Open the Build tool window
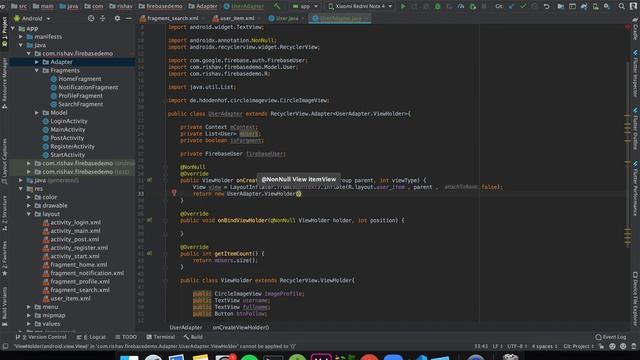Image resolution: width=640 pixels, height=360 pixels. click(193, 337)
